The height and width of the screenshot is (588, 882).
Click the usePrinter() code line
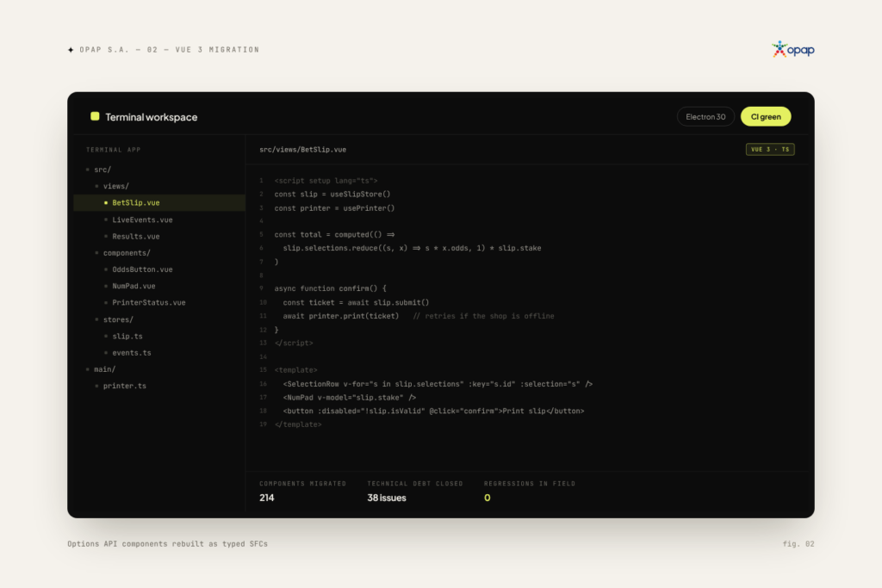(334, 208)
